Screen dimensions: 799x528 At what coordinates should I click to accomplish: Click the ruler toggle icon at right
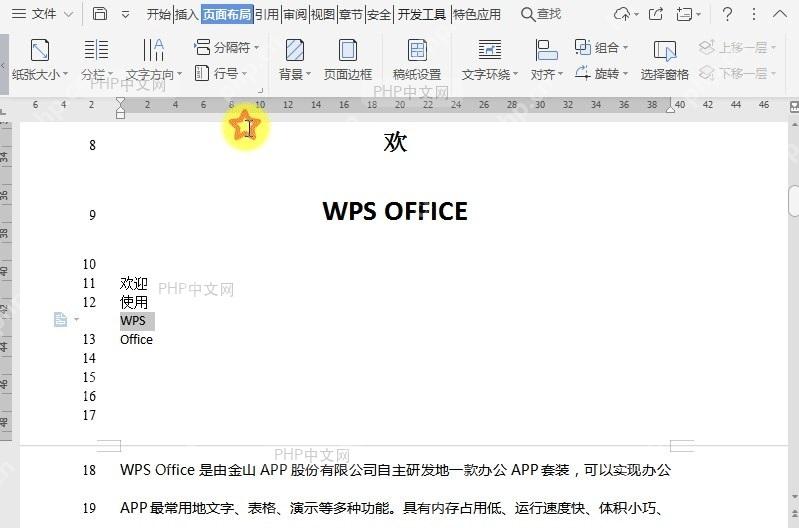pos(794,106)
